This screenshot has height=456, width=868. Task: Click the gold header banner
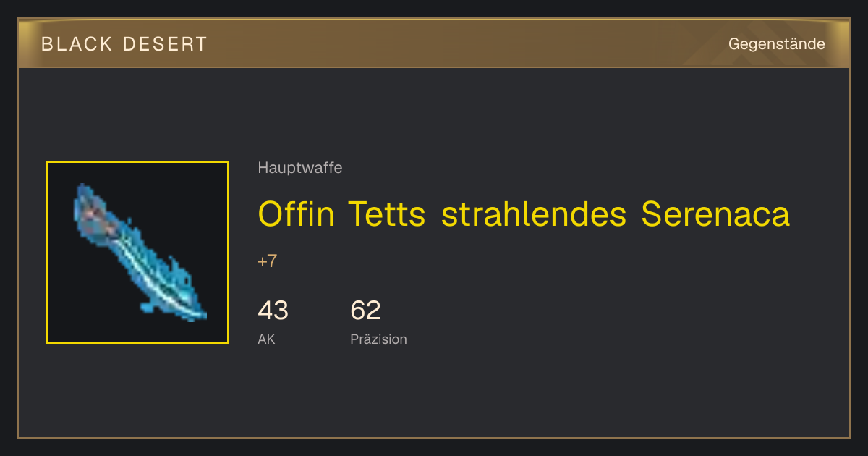434,43
